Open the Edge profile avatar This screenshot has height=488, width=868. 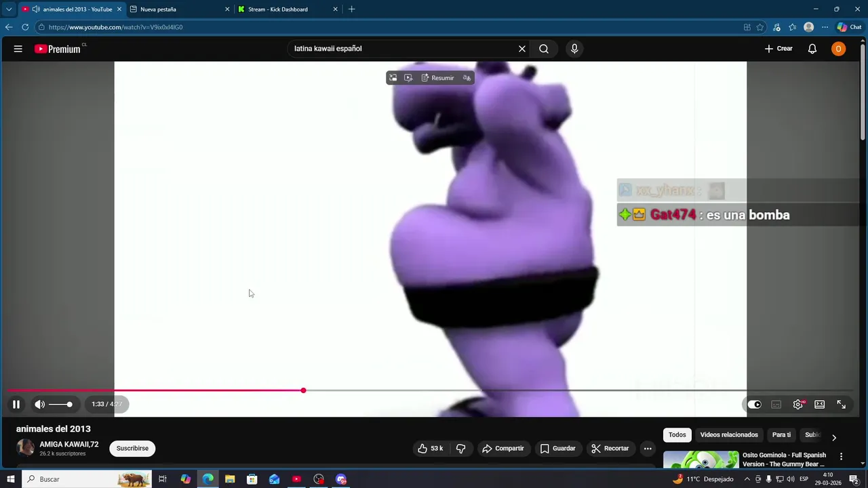tap(808, 27)
